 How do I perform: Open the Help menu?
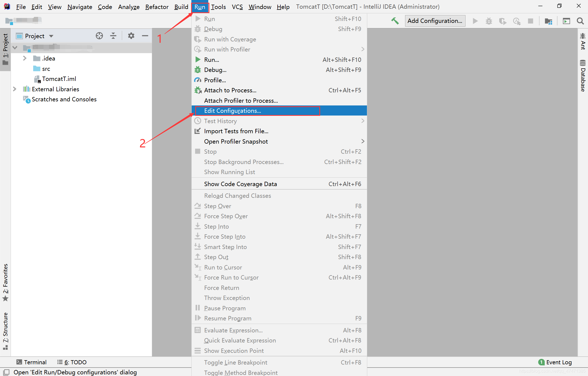click(x=283, y=7)
